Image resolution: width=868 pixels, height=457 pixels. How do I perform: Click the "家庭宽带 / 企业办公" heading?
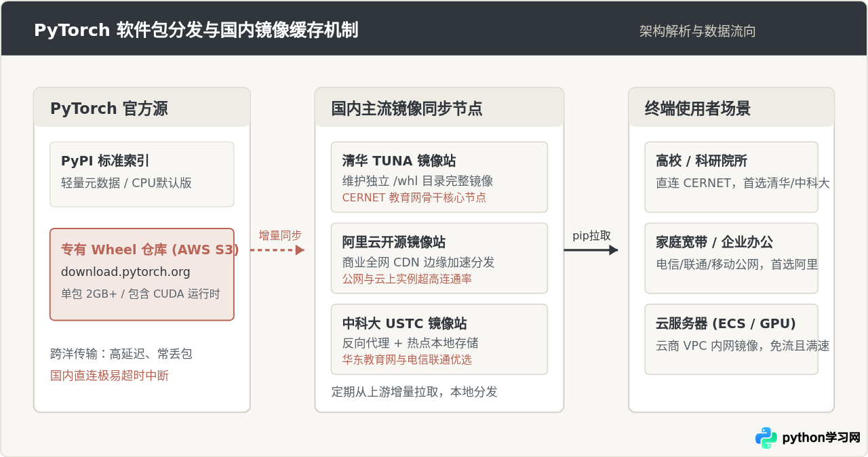714,242
